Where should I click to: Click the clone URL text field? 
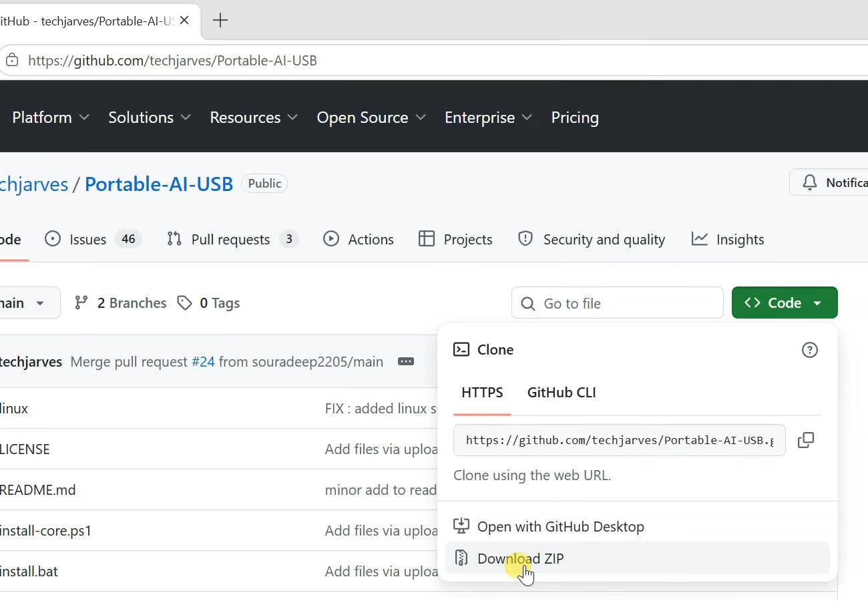pyautogui.click(x=620, y=440)
